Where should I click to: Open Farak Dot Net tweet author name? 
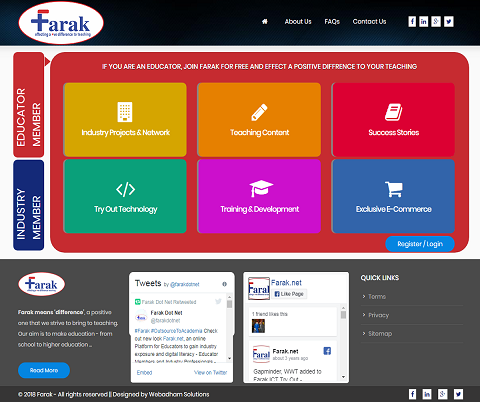(166, 313)
